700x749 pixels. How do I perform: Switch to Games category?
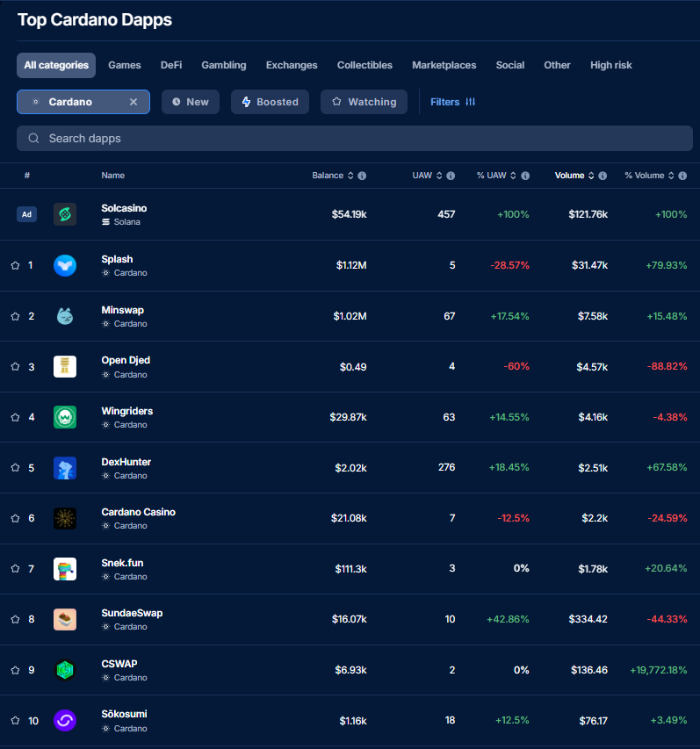point(124,66)
